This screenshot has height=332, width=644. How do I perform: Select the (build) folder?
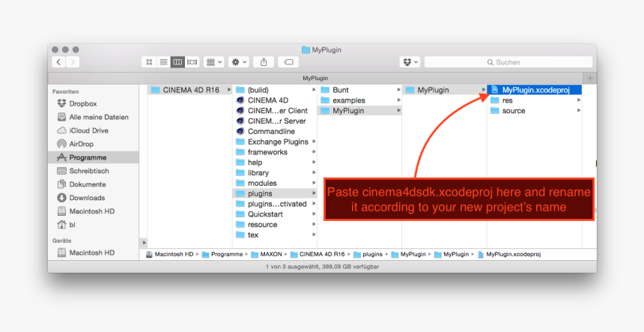(x=275, y=90)
